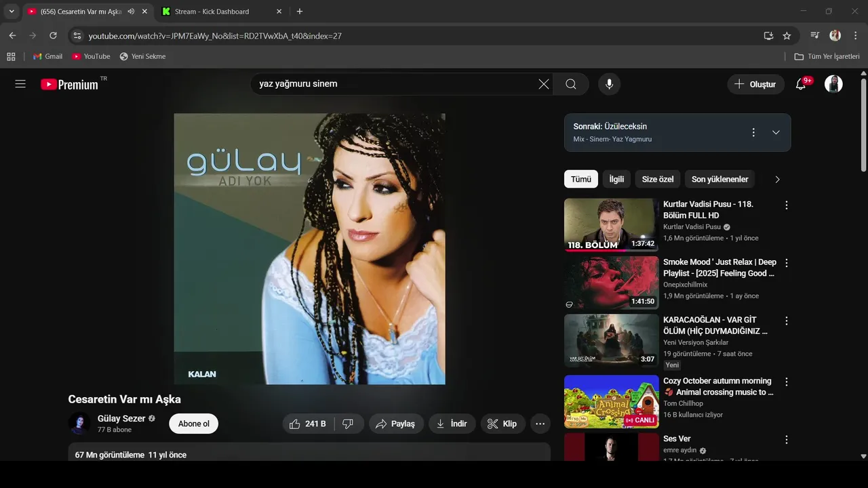
Task: Open the Ses Ver video title
Action: pos(677,439)
